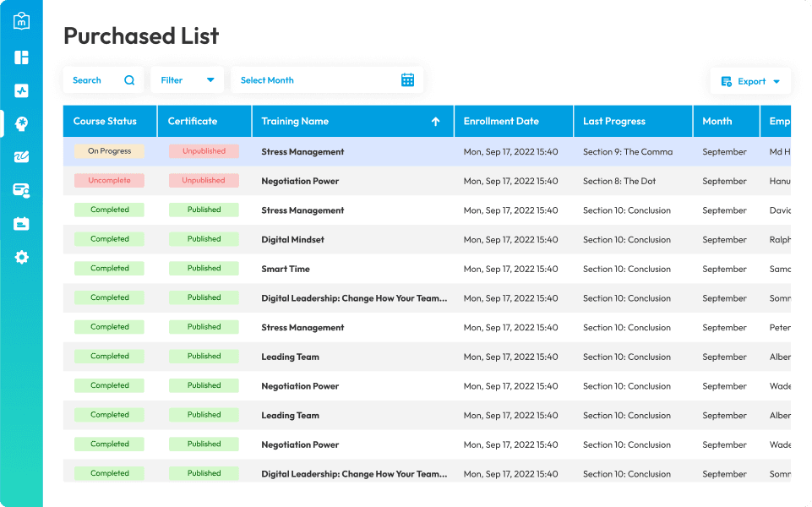Viewport: 812px width, 507px height.
Task: Sort by Training Name arrow
Action: (435, 121)
